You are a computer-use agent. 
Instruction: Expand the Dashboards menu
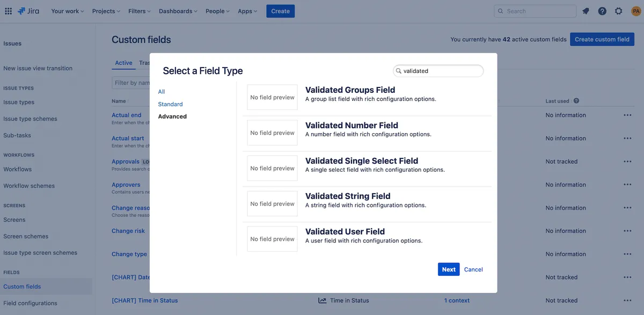pyautogui.click(x=178, y=11)
